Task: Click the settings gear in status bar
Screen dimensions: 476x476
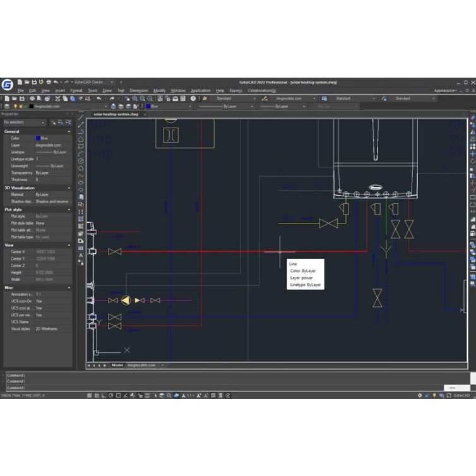Action: tap(420, 395)
